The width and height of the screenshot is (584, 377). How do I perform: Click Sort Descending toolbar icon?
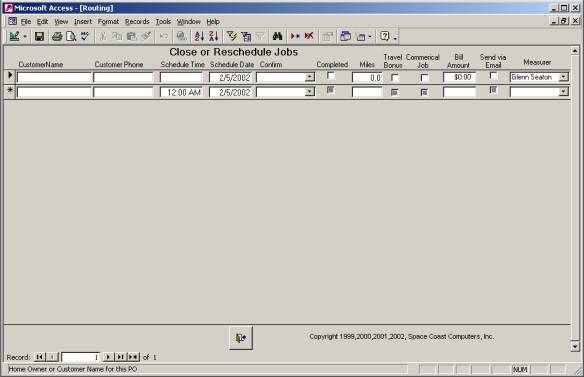pyautogui.click(x=213, y=36)
